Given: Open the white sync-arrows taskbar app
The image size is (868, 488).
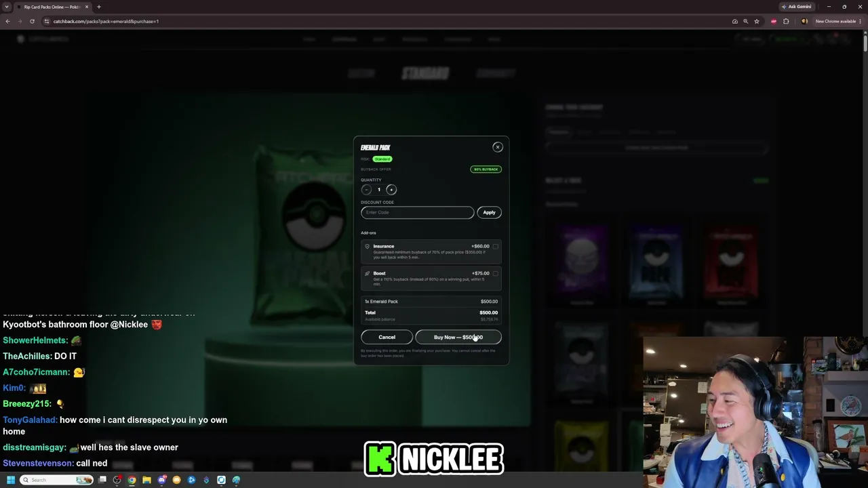Looking at the screenshot, I should pyautogui.click(x=221, y=480).
